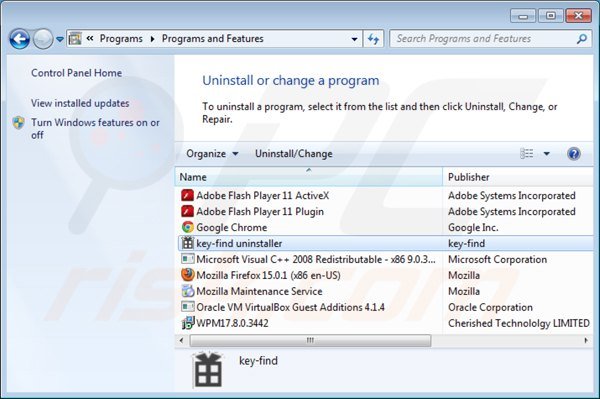600x399 pixels.
Task: Click the Forward navigation arrow
Action: click(x=42, y=39)
